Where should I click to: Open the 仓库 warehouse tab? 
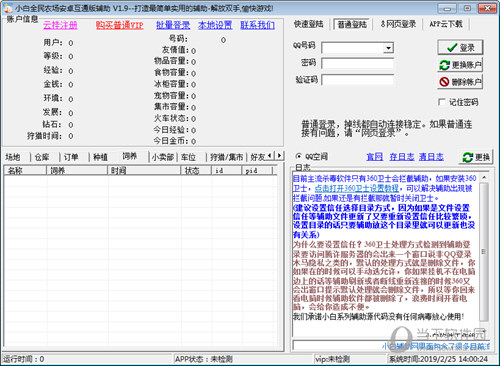click(x=42, y=157)
